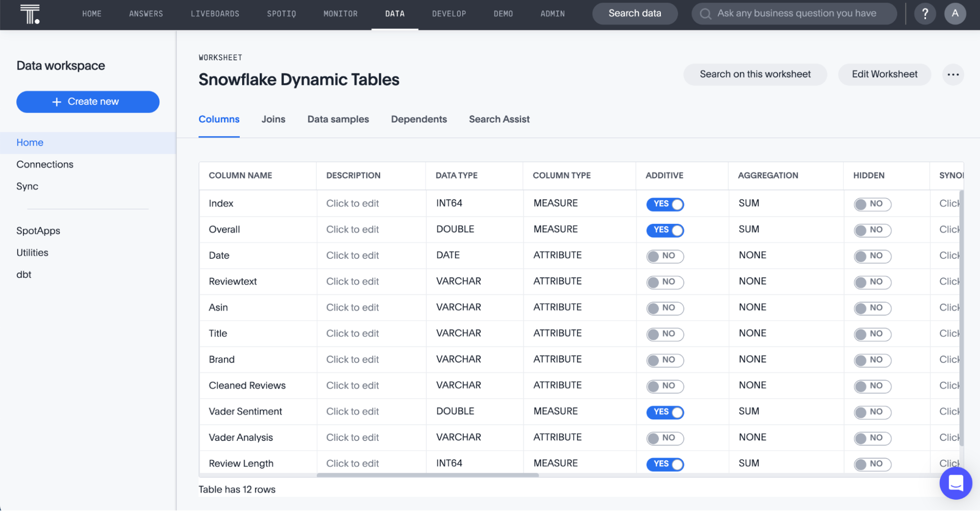This screenshot has height=511, width=980.
Task: Click the Create new button
Action: point(88,102)
